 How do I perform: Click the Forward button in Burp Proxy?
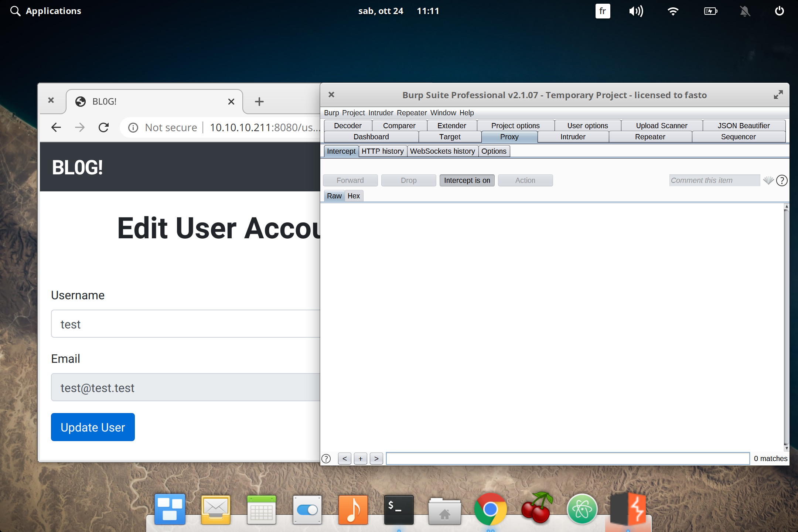pos(350,180)
